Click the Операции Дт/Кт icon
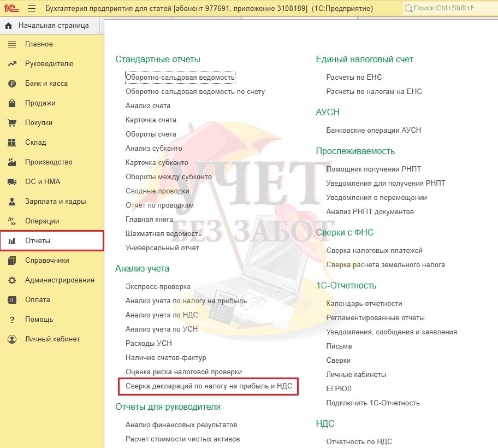This screenshot has width=498, height=448. pyautogui.click(x=12, y=221)
